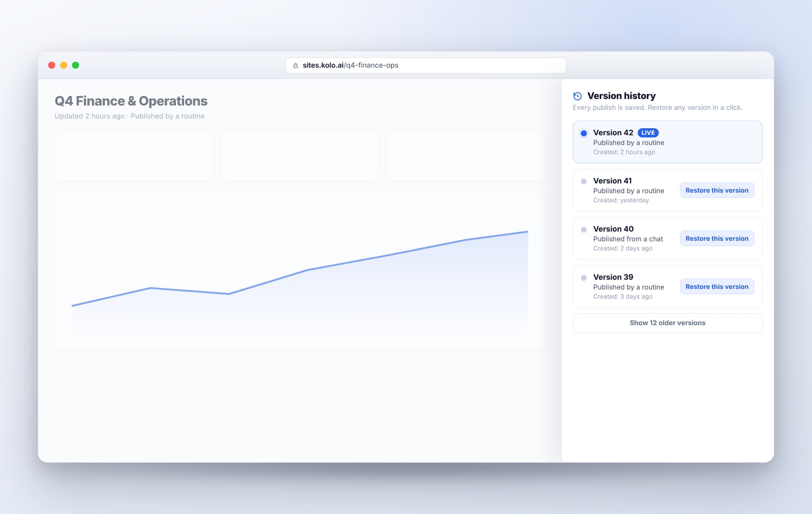Click the 'Published from a chat' text
Image resolution: width=812 pixels, height=514 pixels.
coord(628,239)
